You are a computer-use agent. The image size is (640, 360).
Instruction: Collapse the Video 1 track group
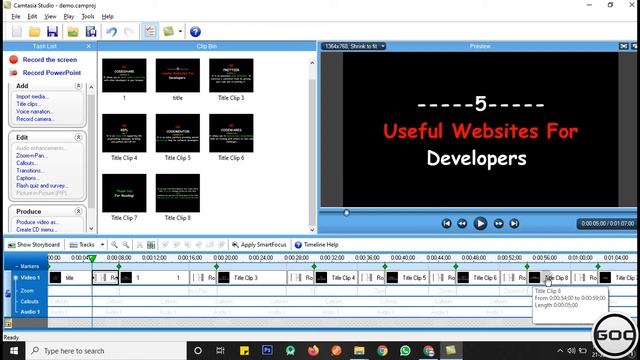pos(16,278)
